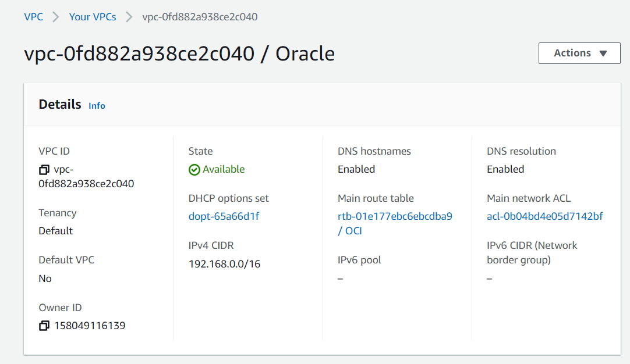This screenshot has width=630, height=364.
Task: Copy the VPC ID using the copy icon
Action: click(x=44, y=170)
